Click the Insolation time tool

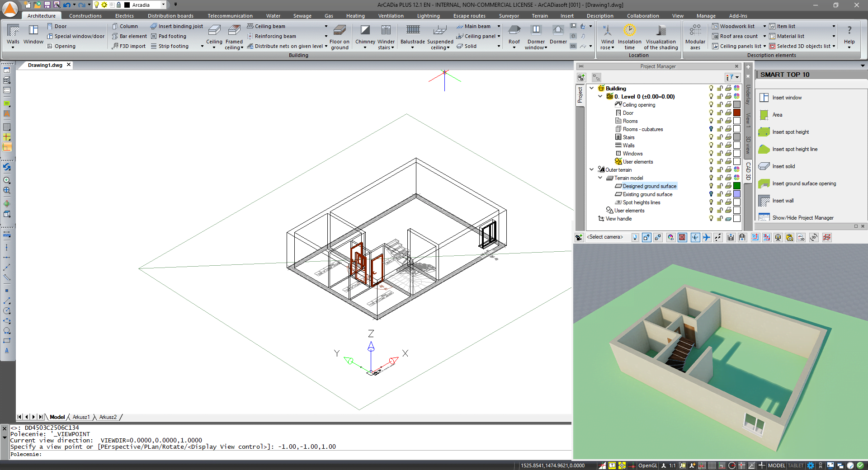click(x=629, y=34)
